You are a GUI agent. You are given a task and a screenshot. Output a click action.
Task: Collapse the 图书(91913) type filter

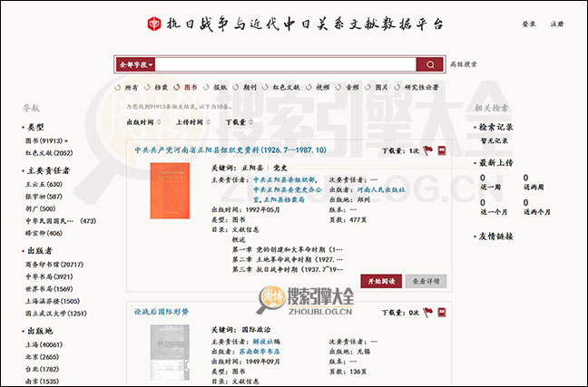click(46, 140)
